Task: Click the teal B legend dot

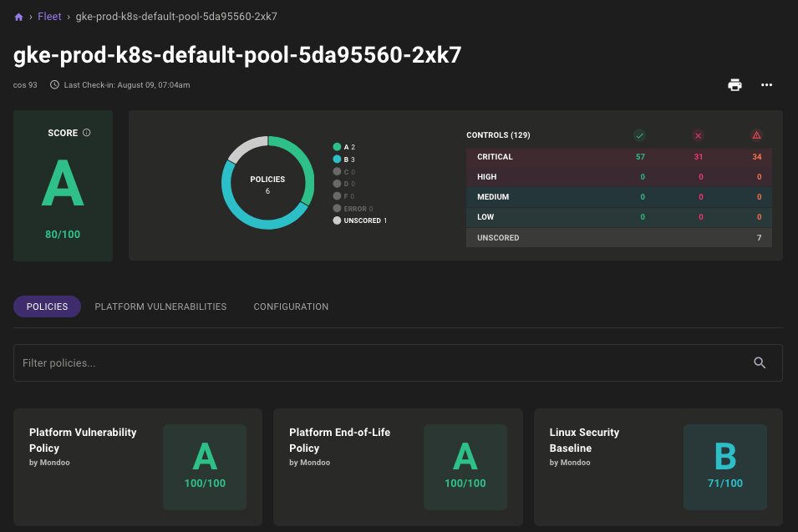Action: pos(337,159)
